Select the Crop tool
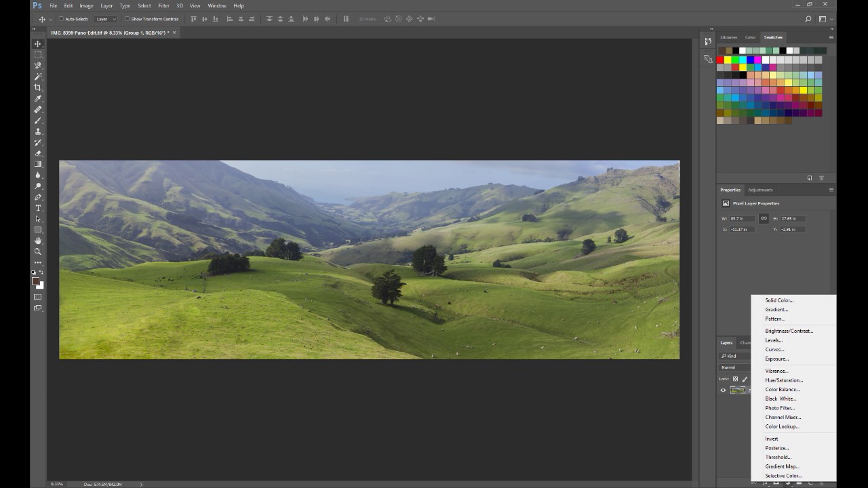The height and width of the screenshot is (488, 868). 38,87
